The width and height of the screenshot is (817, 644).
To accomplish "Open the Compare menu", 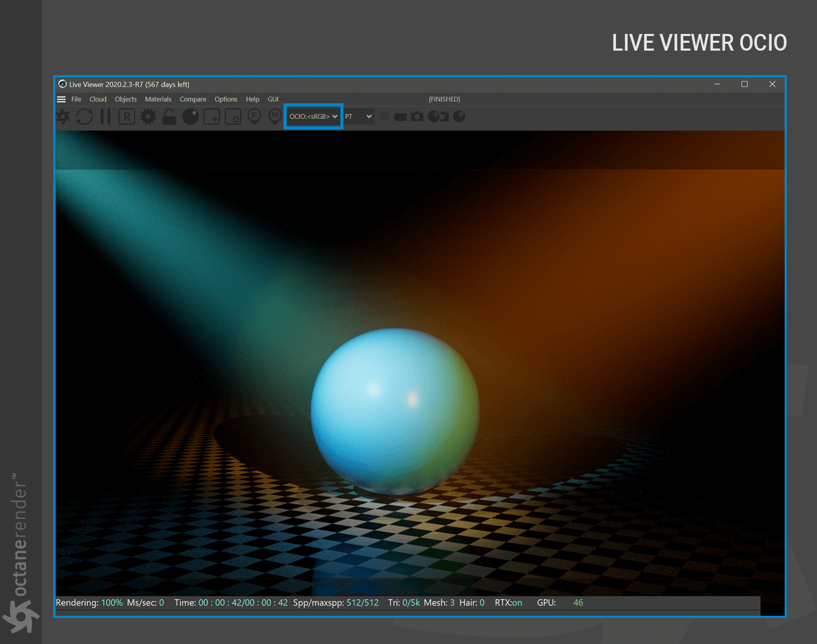I will pos(193,99).
